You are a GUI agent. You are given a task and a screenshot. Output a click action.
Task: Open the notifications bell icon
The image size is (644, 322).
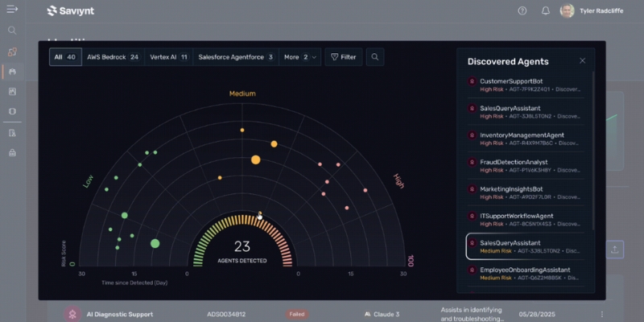(x=546, y=10)
